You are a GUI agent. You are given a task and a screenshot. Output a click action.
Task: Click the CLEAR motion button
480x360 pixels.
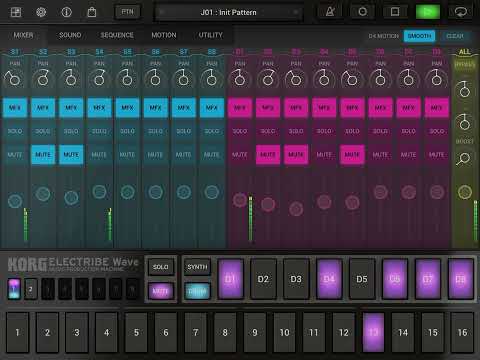455,36
